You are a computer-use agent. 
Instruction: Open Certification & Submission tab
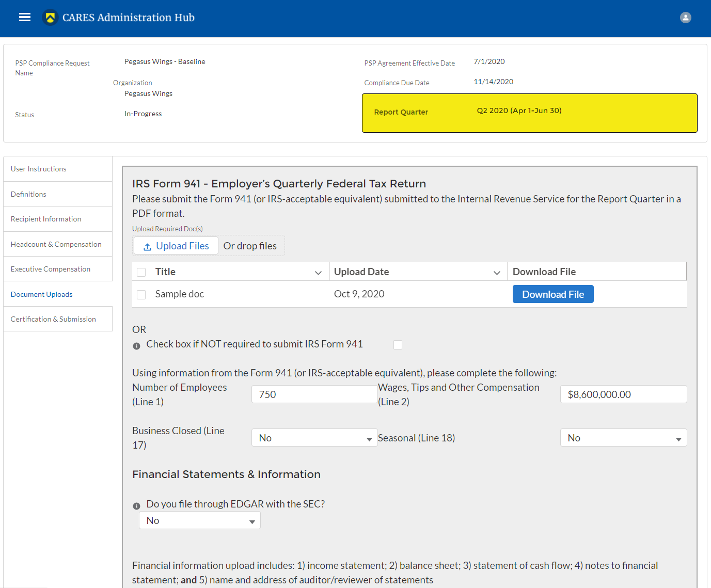click(x=53, y=319)
